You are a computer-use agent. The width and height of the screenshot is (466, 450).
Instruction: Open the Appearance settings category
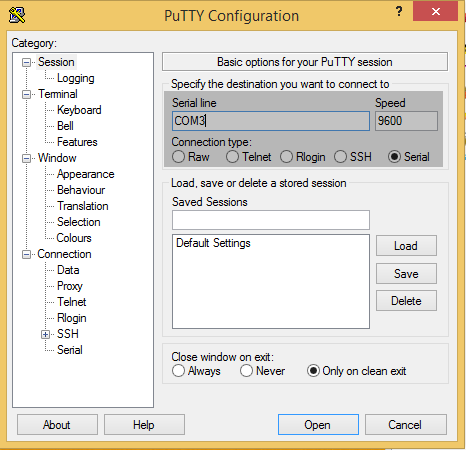coord(86,174)
